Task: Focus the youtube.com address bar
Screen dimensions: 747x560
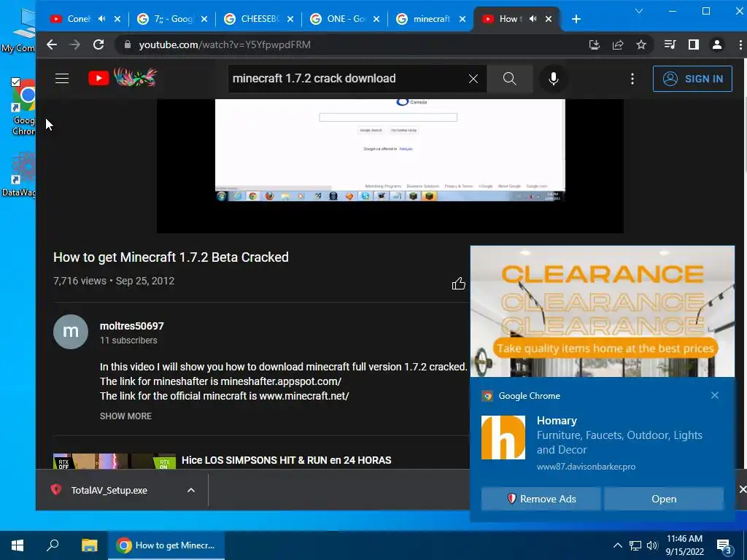Action: [352, 44]
